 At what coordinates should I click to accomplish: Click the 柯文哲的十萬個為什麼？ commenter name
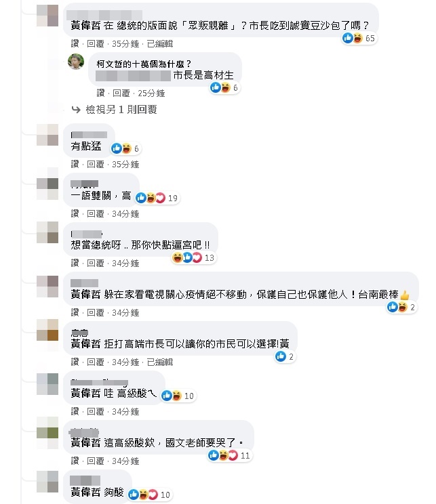(x=144, y=64)
